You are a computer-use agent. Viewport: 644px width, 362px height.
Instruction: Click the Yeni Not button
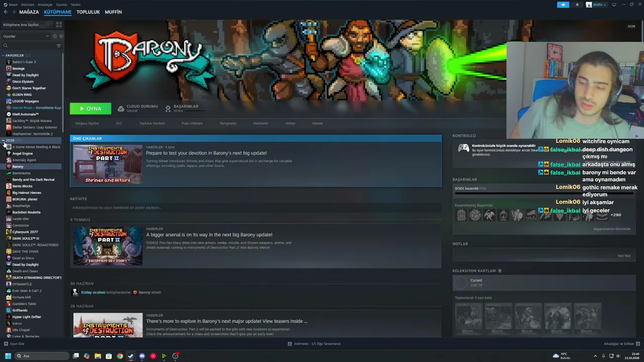click(x=624, y=256)
